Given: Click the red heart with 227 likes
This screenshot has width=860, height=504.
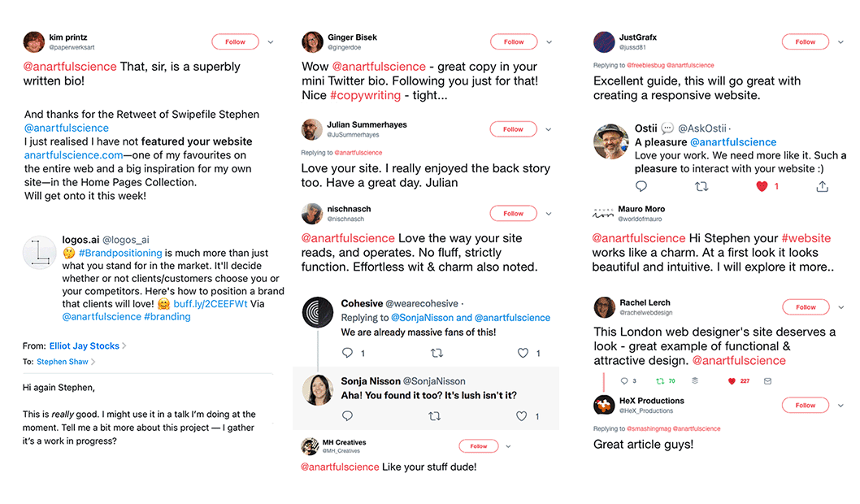Looking at the screenshot, I should [x=731, y=380].
